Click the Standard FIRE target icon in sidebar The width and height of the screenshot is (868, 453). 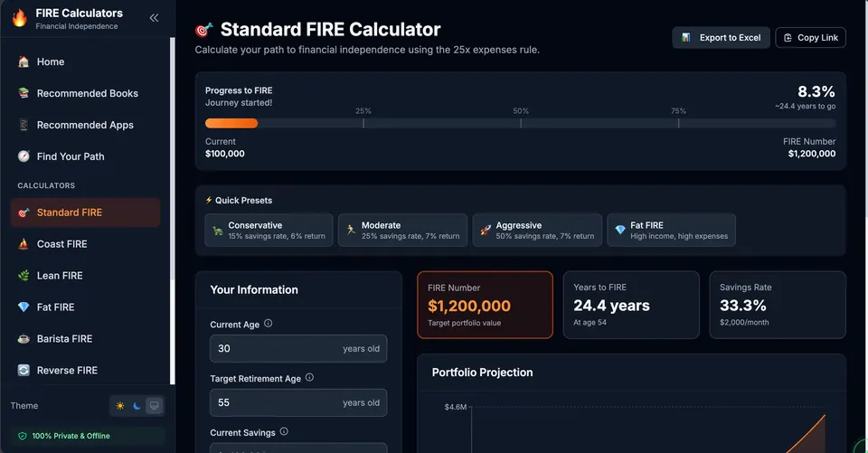24,212
